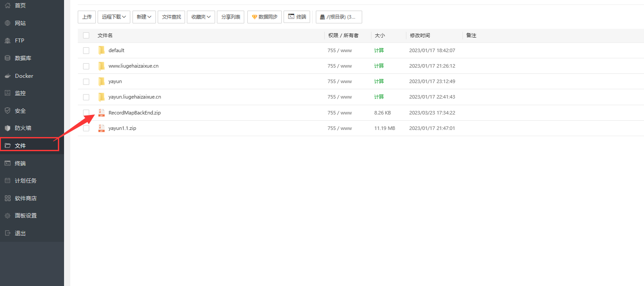Screen dimensions: 644x286
Task: Click the FTP icon in sidebar
Action: [x=8, y=41]
